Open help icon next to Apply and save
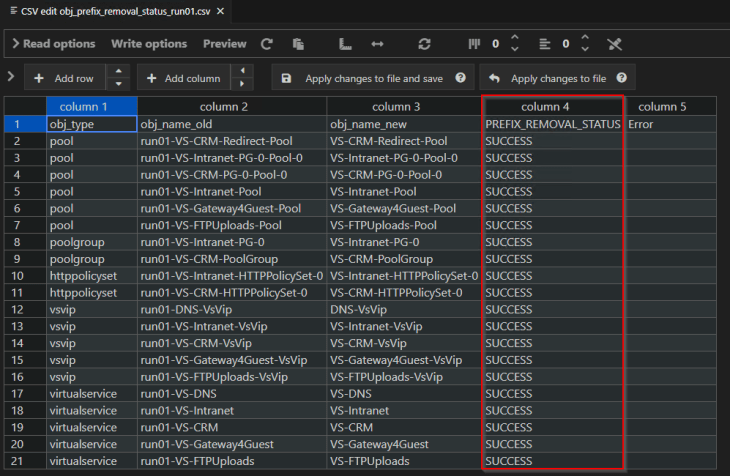This screenshot has height=476, width=730. 460,78
